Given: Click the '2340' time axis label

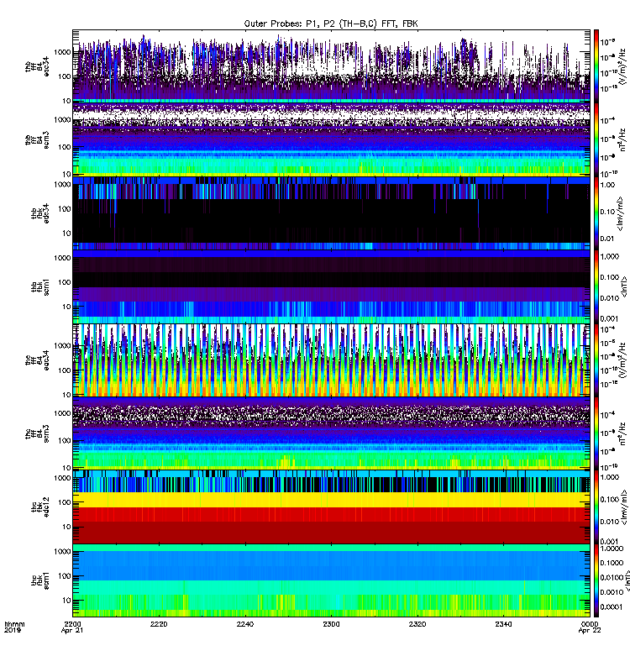Looking at the screenshot, I should pos(503,624).
